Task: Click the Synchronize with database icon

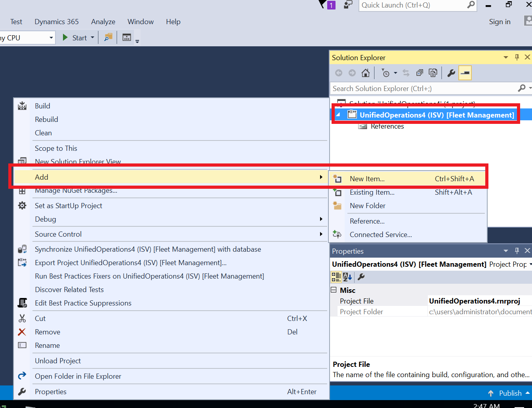Action: point(22,249)
